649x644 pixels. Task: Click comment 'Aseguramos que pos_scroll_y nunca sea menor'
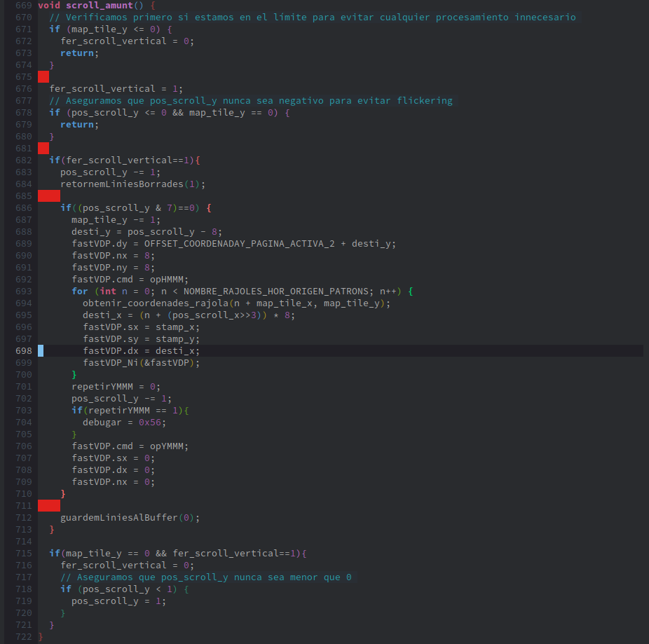[x=206, y=577]
